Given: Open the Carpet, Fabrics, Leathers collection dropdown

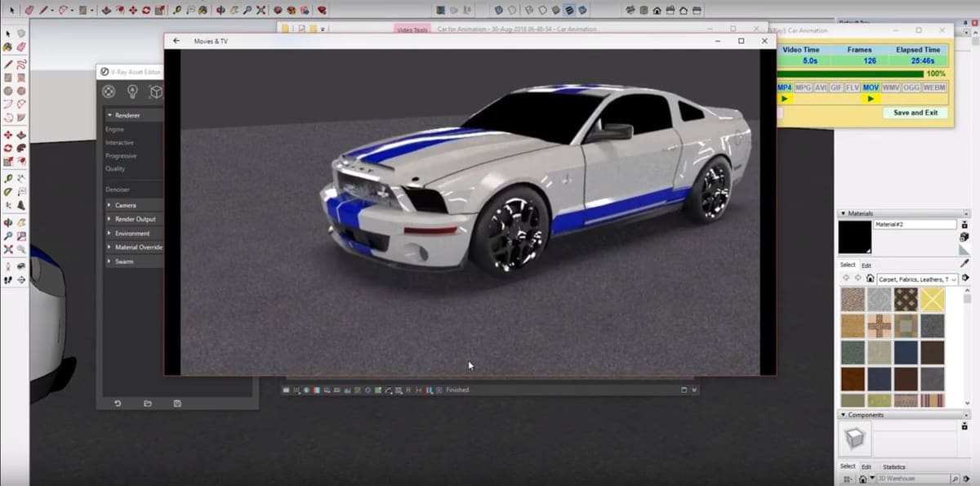Looking at the screenshot, I should [x=918, y=279].
